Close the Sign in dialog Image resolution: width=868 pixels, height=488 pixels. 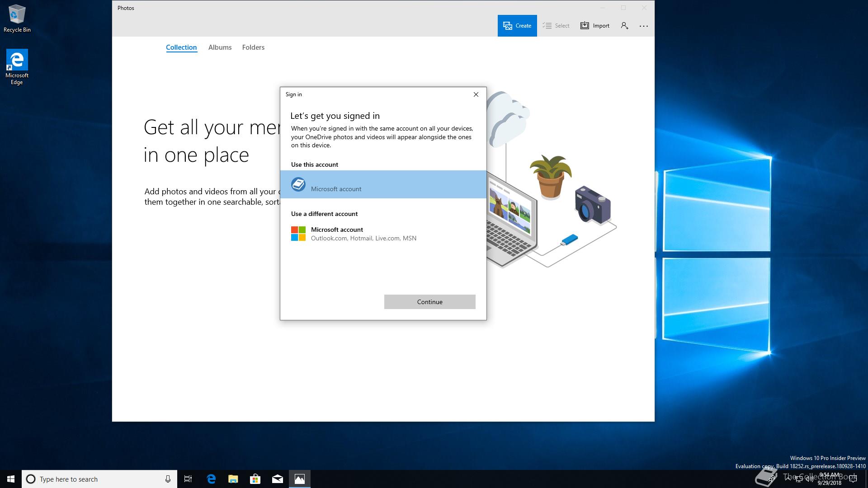(476, 94)
